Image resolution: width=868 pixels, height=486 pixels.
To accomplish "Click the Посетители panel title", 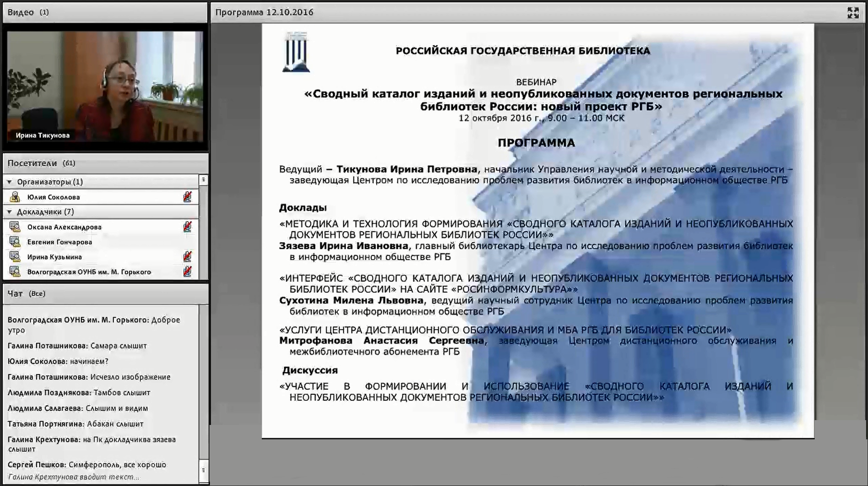I will [32, 163].
